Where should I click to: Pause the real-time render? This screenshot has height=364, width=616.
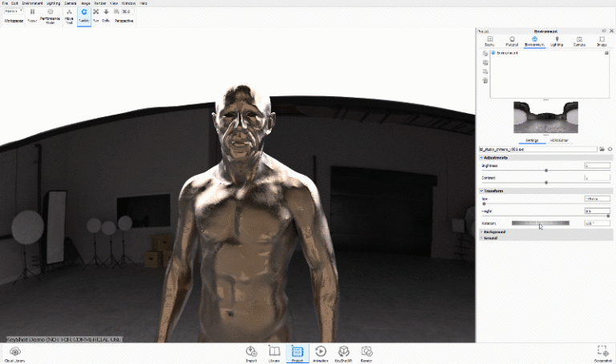point(32,16)
